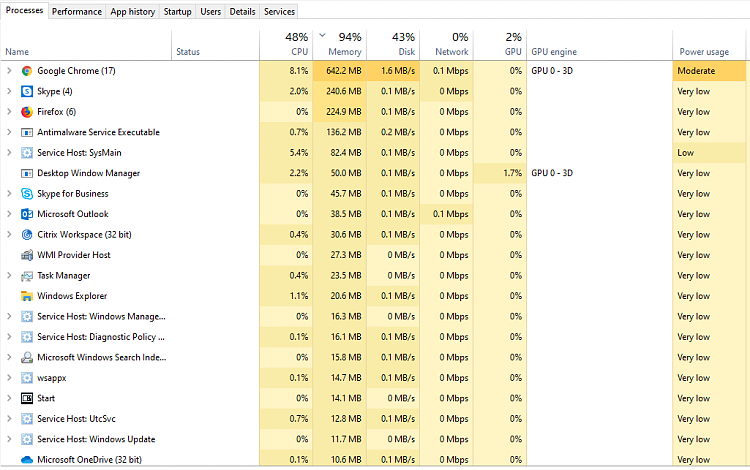Sort by the CPU column header

(x=286, y=45)
